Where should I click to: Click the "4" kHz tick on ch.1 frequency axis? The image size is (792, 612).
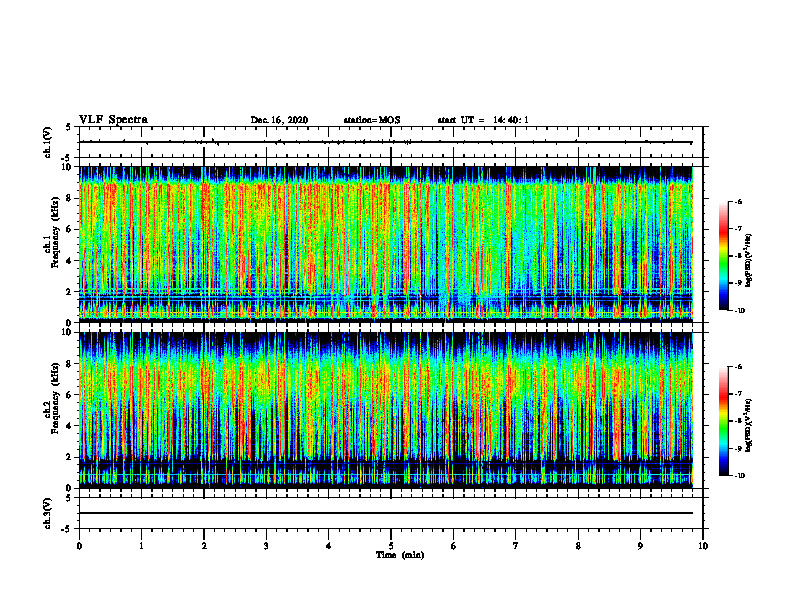pos(69,261)
